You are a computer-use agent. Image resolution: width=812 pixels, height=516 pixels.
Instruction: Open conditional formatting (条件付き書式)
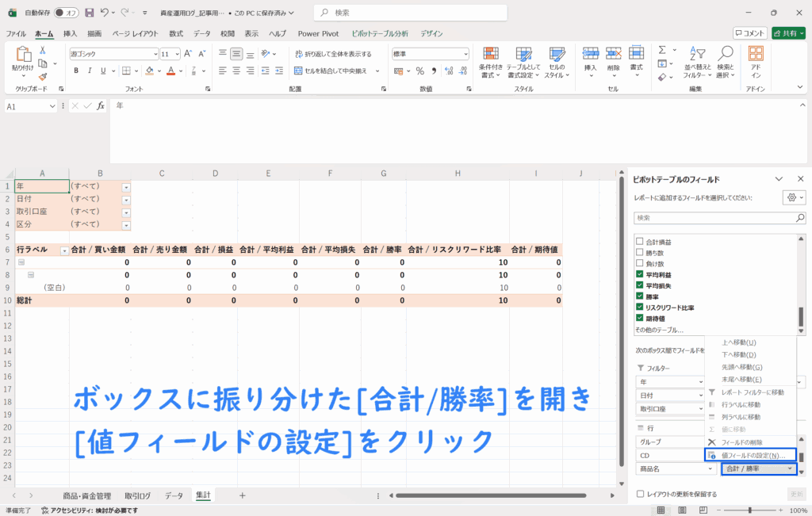[492, 61]
